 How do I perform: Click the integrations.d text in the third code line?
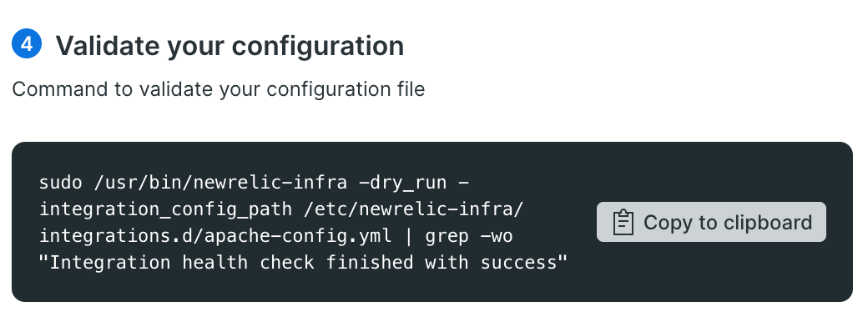[116, 236]
